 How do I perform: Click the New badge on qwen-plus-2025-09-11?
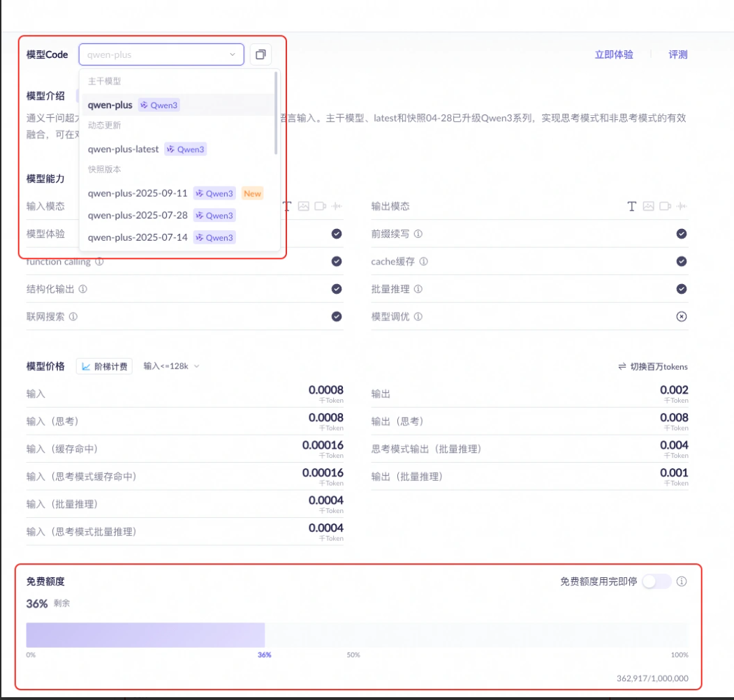252,193
